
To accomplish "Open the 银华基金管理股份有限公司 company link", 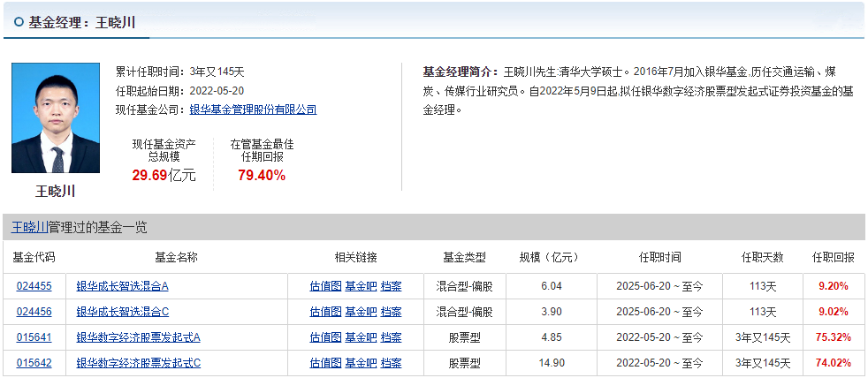I will click(253, 110).
